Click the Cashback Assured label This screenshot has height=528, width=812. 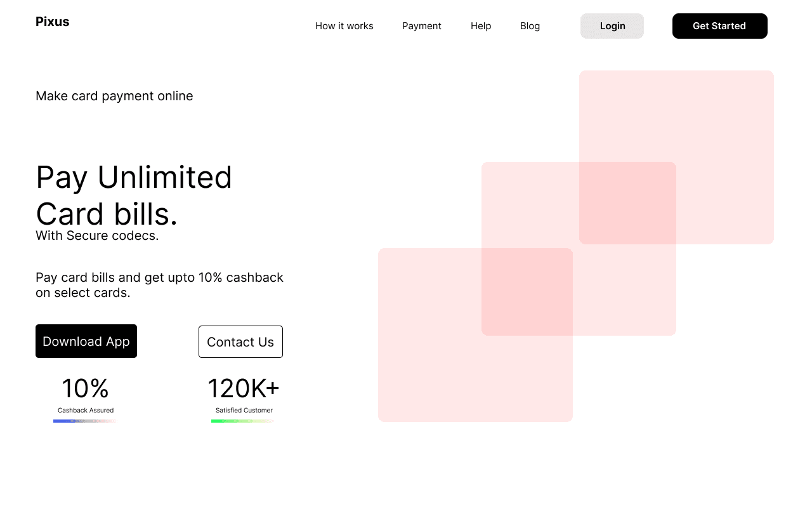click(x=86, y=411)
